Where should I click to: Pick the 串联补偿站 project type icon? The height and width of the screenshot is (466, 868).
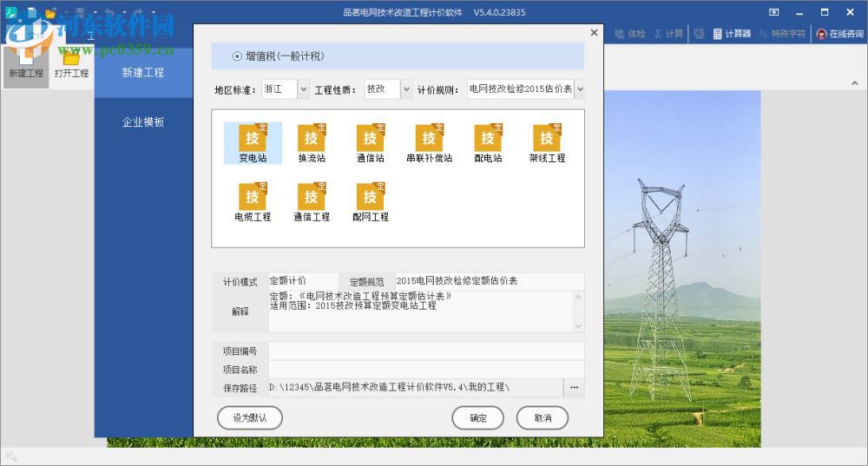pyautogui.click(x=429, y=143)
